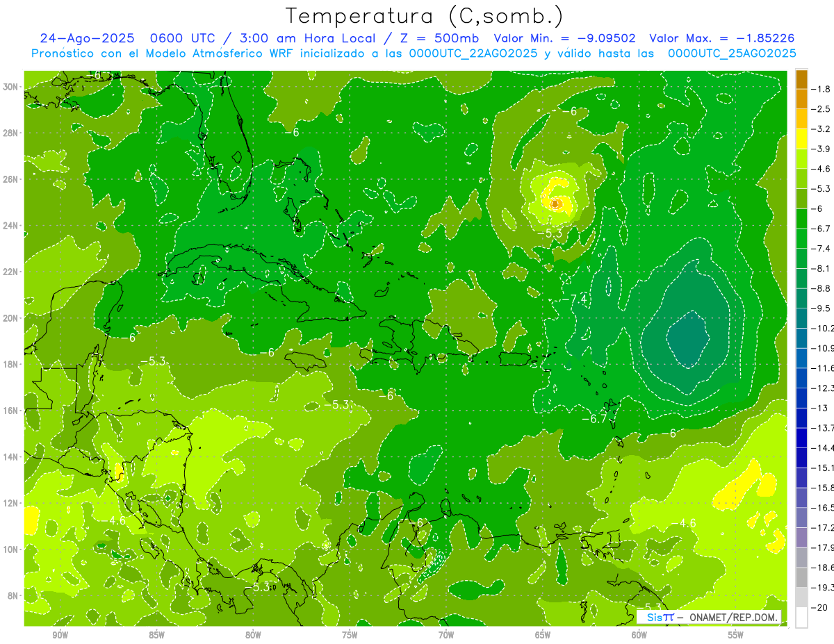Click the valid-until time "0000UTC_25AGO2025"

pyautogui.click(x=732, y=53)
